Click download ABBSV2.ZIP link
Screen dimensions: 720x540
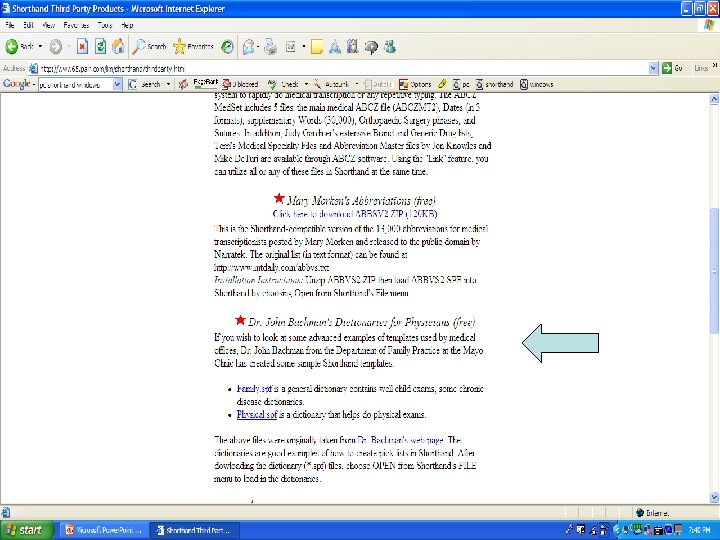click(x=354, y=214)
